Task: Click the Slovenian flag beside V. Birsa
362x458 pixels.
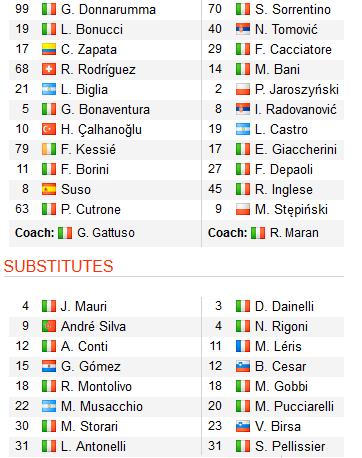Action: pos(243,426)
